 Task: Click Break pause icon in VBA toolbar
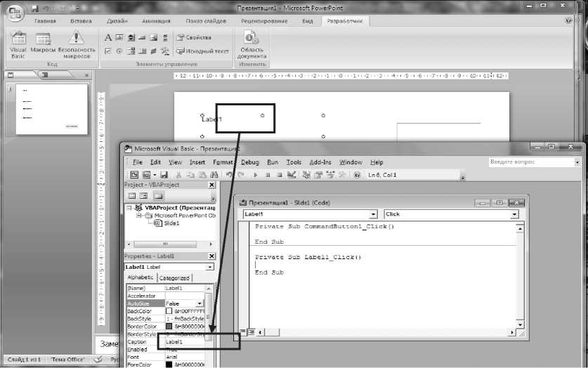click(268, 175)
